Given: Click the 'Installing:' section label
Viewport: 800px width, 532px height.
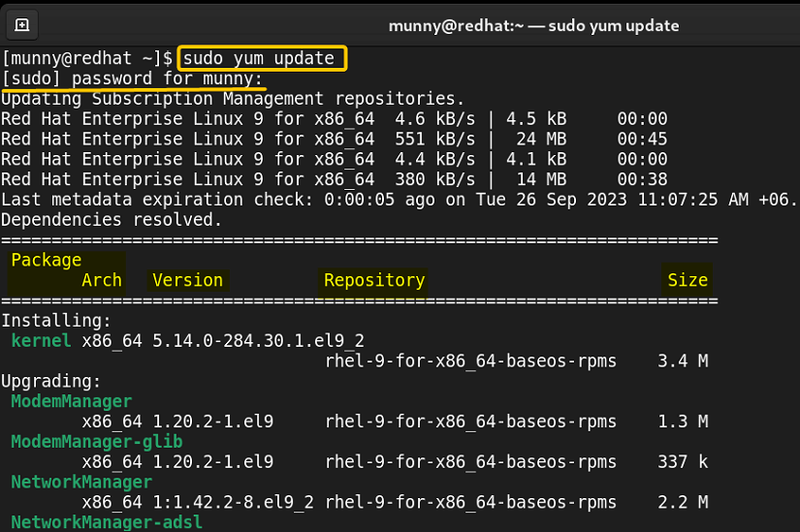Looking at the screenshot, I should coord(56,321).
